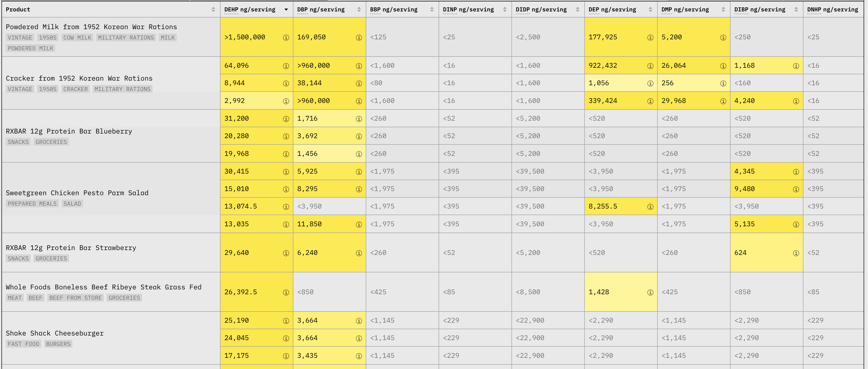Image resolution: width=868 pixels, height=369 pixels.
Task: Click the MILITARY RATIONS tag under Powdered Milk
Action: 126,38
